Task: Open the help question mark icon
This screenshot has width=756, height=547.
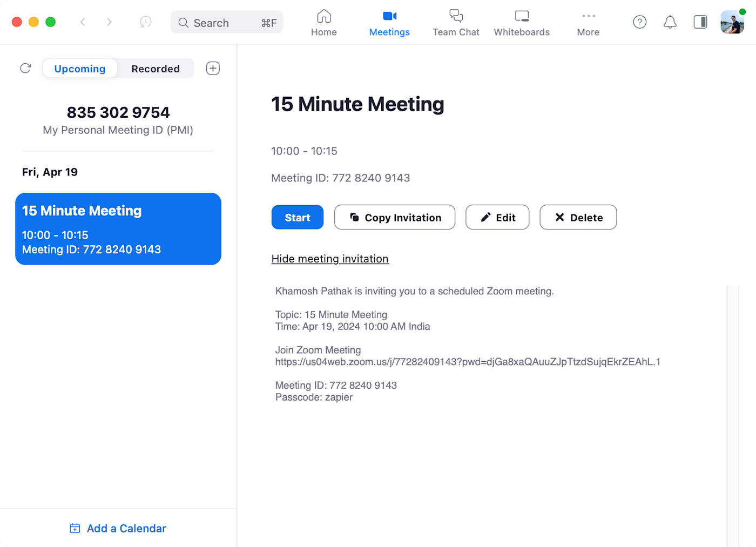Action: 640,22
